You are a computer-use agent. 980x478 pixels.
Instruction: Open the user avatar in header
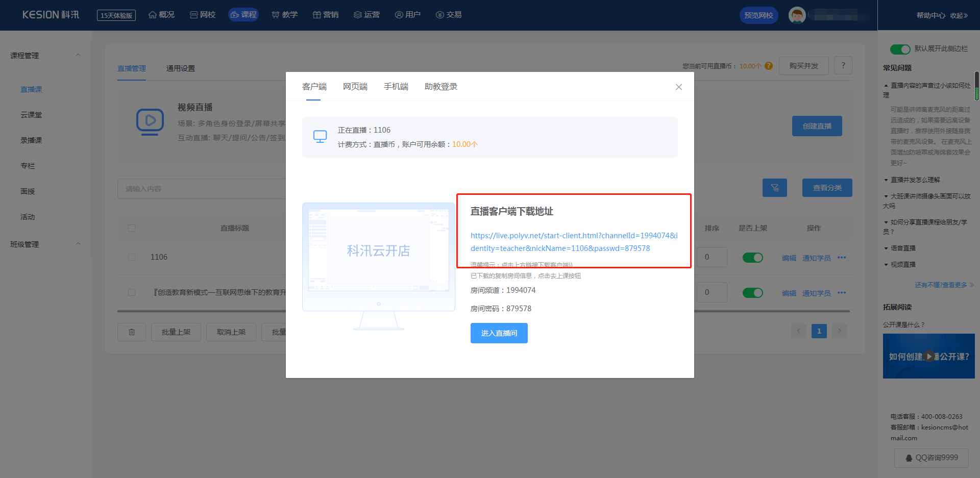(797, 15)
